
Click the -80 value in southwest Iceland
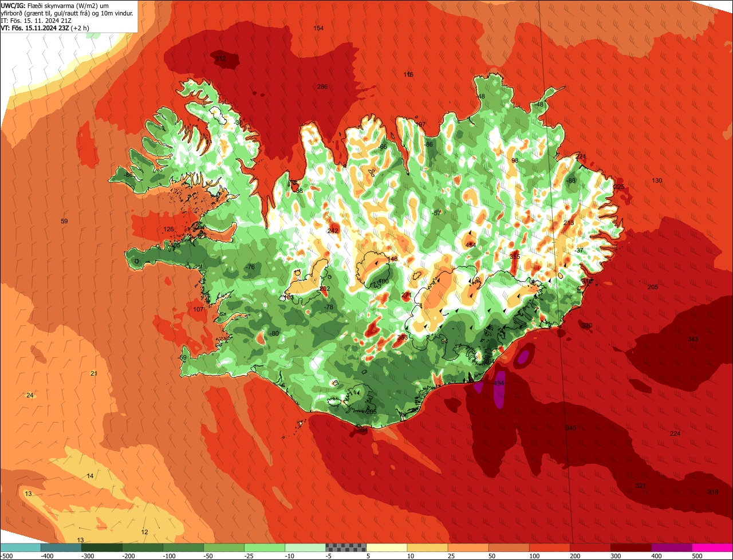tap(274, 333)
